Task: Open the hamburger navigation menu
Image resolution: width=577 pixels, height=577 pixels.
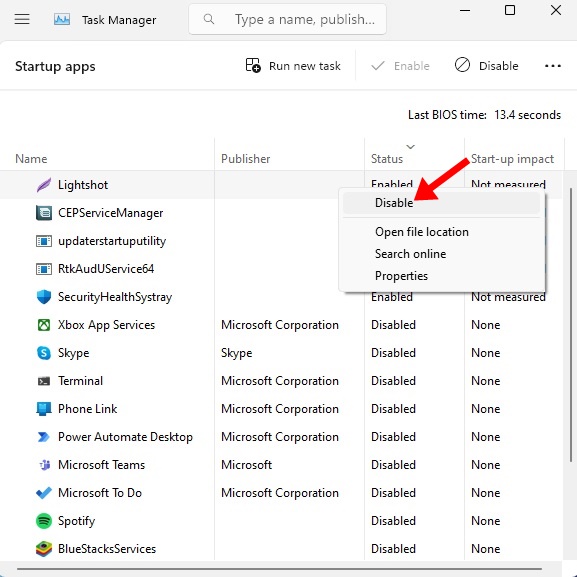Action: [x=22, y=19]
